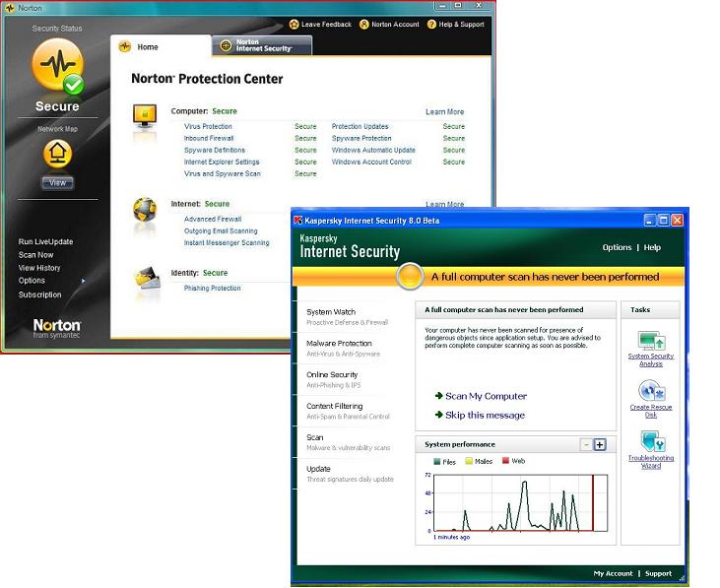720x588 pixels.
Task: Click Internet Explorer Settings item
Action: (x=222, y=163)
